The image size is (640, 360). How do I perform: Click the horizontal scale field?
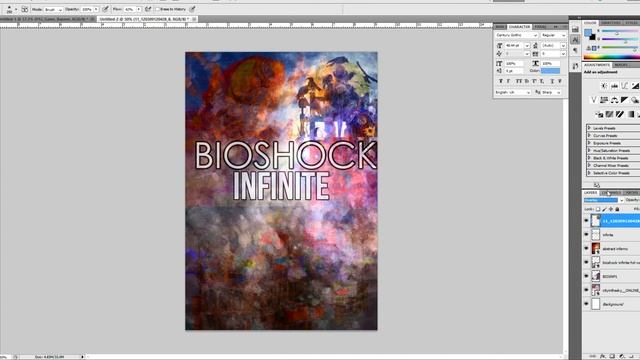tap(551, 64)
